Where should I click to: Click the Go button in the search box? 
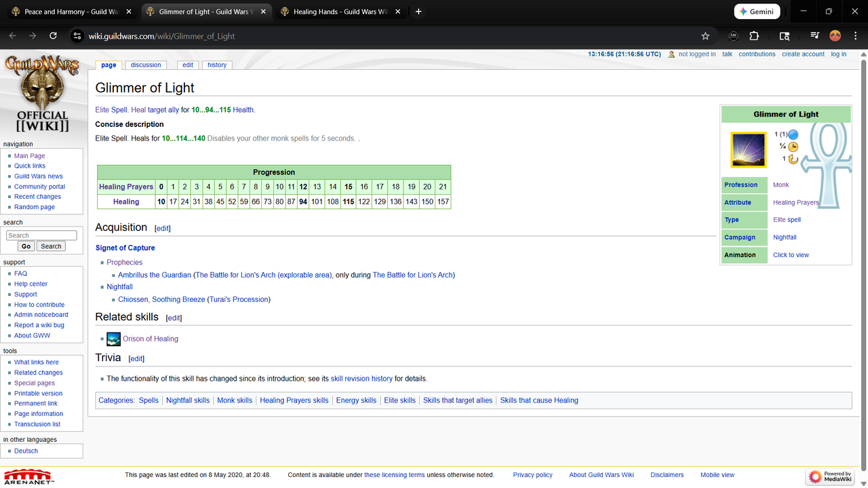pos(26,246)
